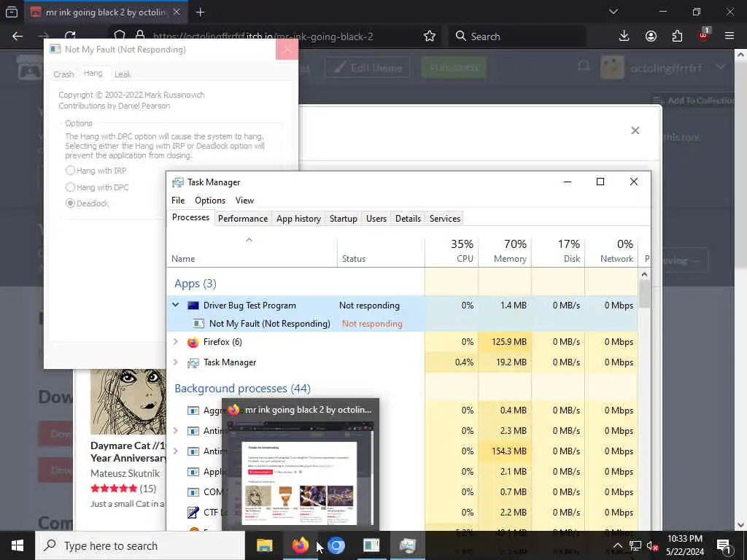Open the Leak tab in Not My Fault
The width and height of the screenshot is (747, 560).
pos(122,74)
